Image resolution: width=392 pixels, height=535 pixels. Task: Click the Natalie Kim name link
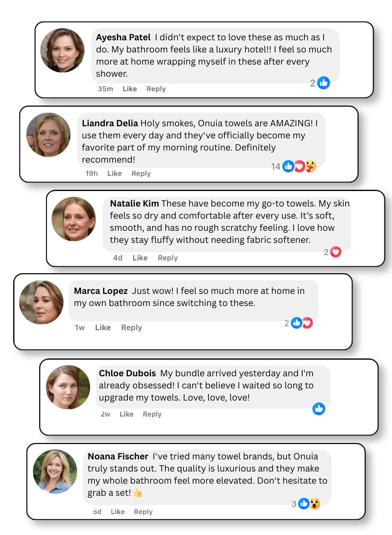(x=134, y=203)
